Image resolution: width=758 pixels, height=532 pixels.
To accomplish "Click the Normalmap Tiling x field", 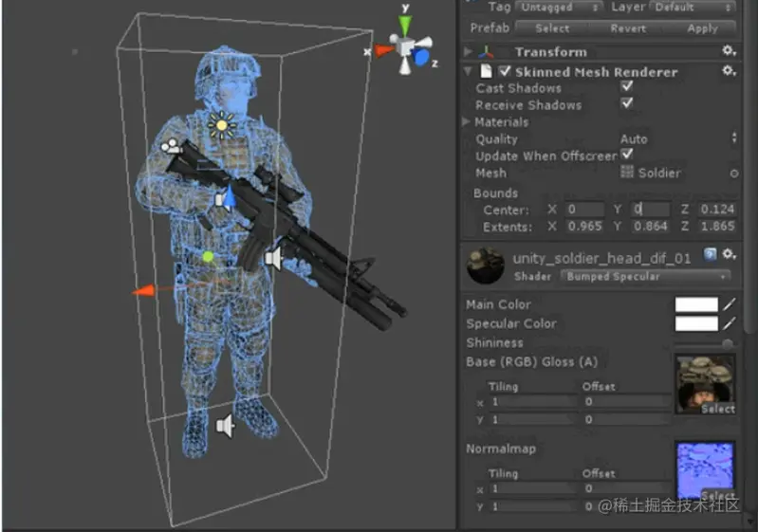I will 533,489.
